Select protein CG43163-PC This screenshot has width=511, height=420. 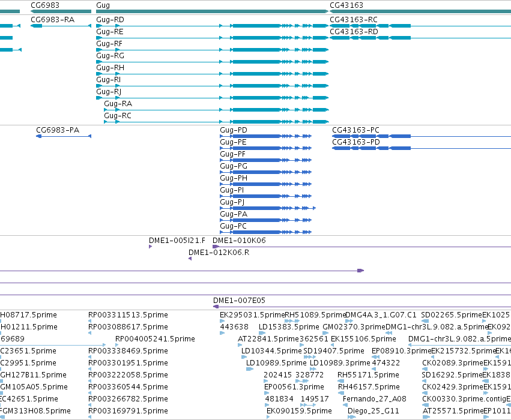(x=356, y=130)
